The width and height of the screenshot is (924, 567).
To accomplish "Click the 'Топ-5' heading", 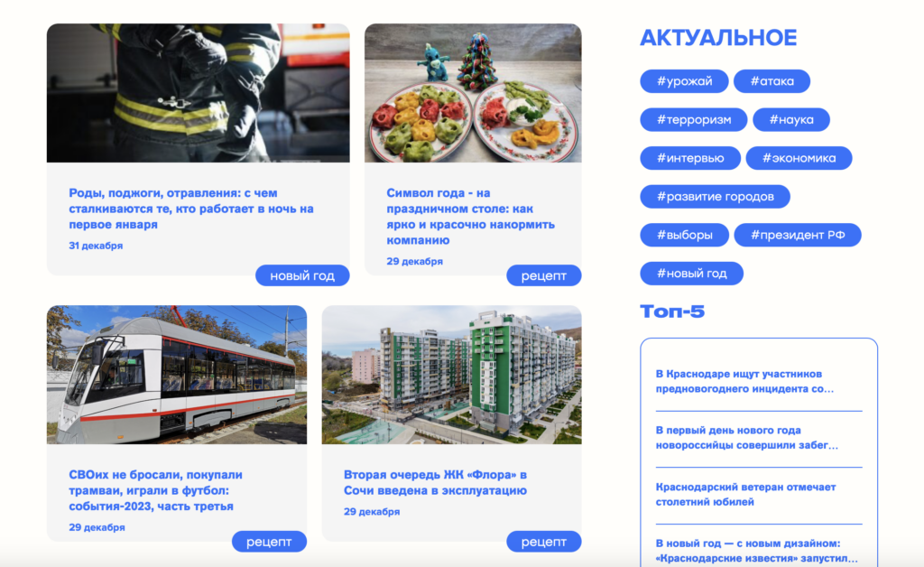I will tap(672, 311).
